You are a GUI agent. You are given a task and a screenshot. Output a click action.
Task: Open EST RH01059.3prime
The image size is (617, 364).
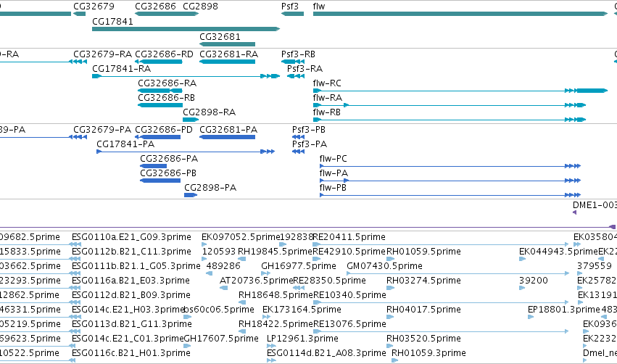click(428, 353)
